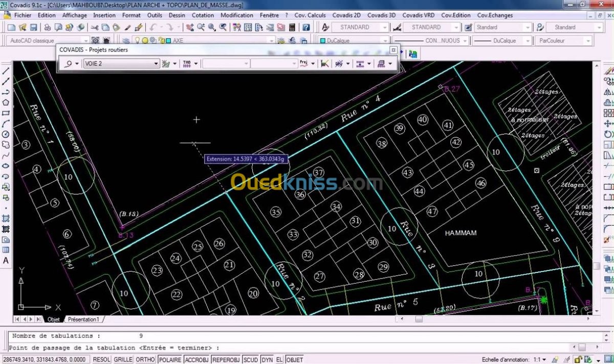Click the HAMMAM label in drawing
Viewport: 614px width, 364px height.
pyautogui.click(x=461, y=233)
